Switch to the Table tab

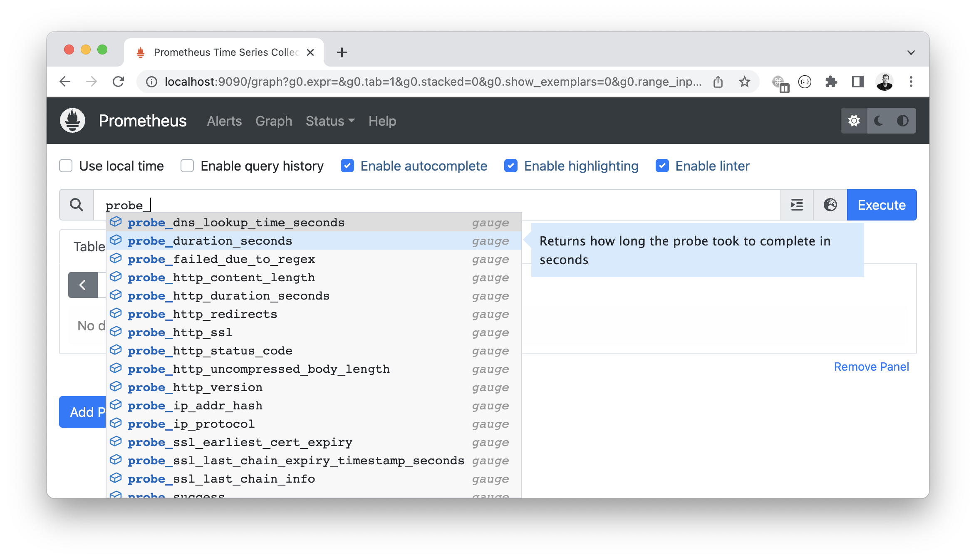click(x=89, y=247)
